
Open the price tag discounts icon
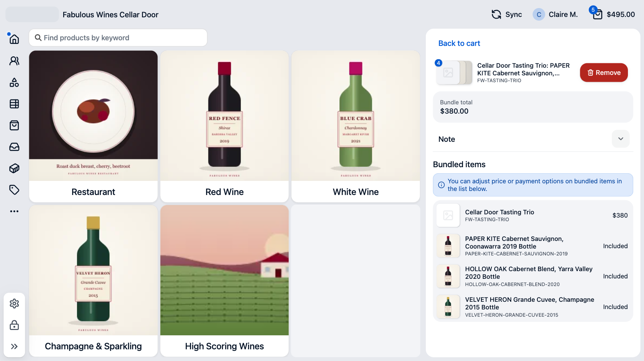[x=14, y=190]
